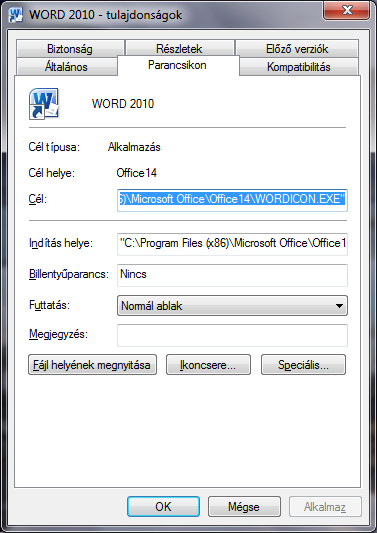Click the WORD 2010 name text
Screen dimensions: 377x533
[123, 103]
